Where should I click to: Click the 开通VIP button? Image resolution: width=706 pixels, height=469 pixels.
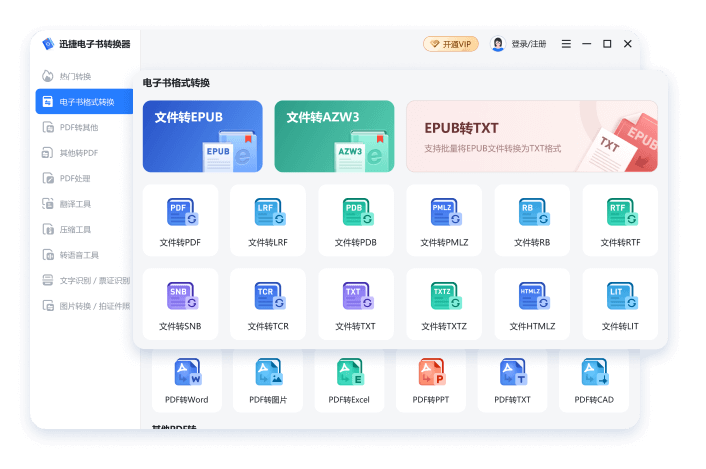tap(451, 44)
